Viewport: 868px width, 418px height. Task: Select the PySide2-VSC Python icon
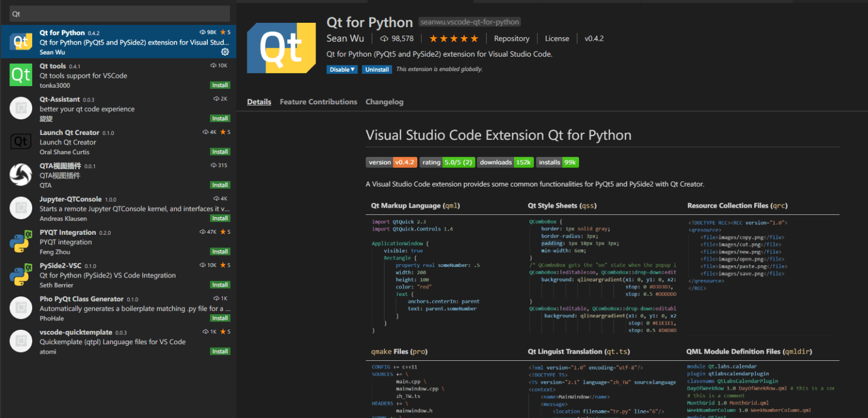coord(21,275)
